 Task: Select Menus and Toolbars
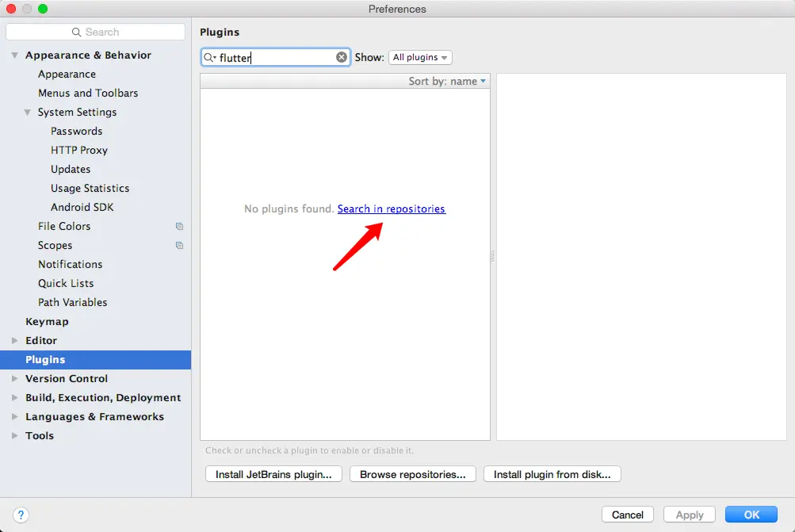(x=88, y=93)
